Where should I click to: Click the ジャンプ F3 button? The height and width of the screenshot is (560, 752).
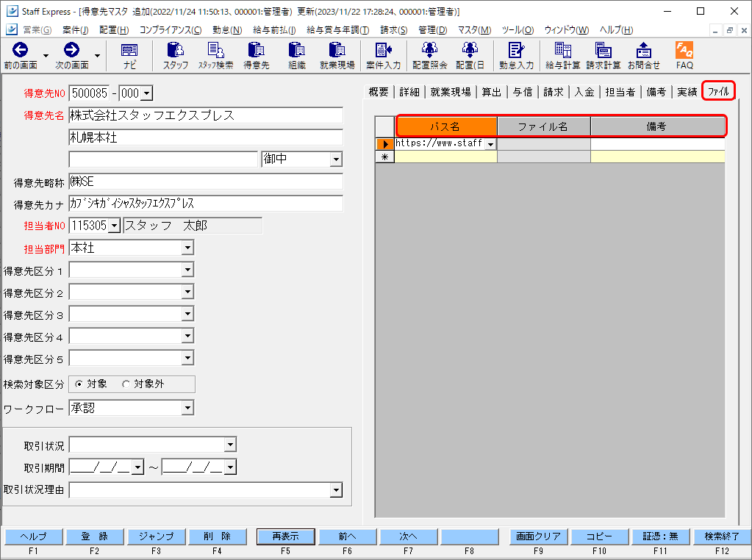156,536
